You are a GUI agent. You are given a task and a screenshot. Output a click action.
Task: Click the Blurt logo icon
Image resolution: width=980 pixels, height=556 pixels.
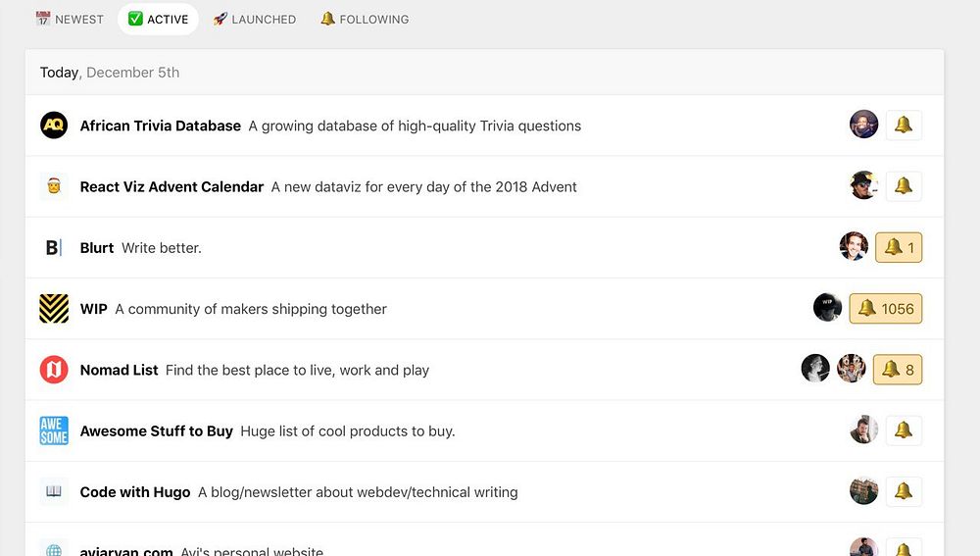pos(54,247)
